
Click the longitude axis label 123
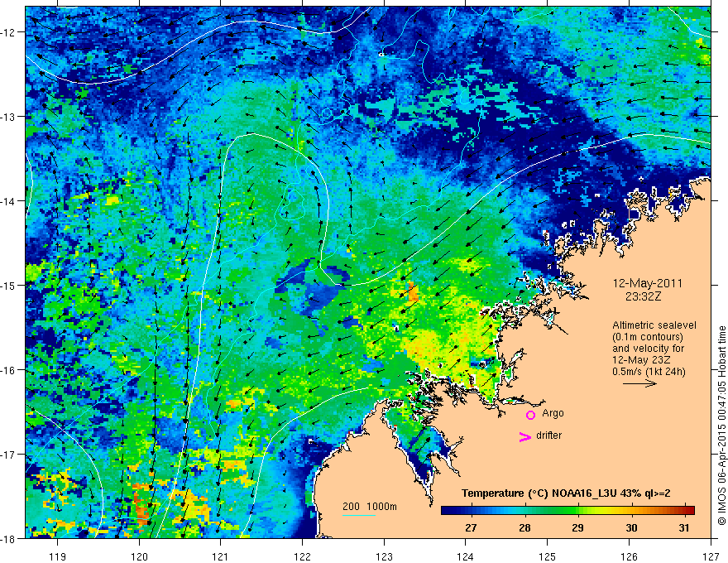384,556
